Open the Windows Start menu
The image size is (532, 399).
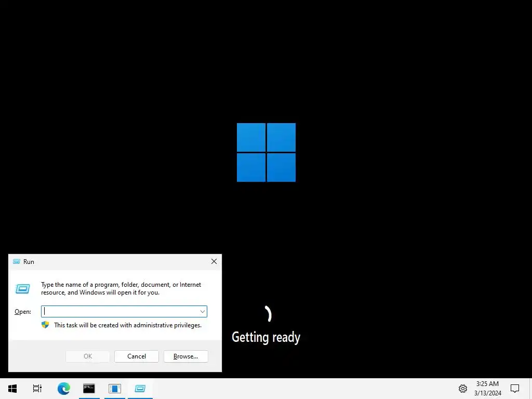point(12,389)
